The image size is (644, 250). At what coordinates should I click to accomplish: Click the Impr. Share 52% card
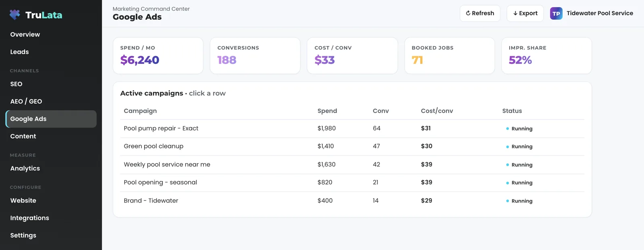click(547, 55)
